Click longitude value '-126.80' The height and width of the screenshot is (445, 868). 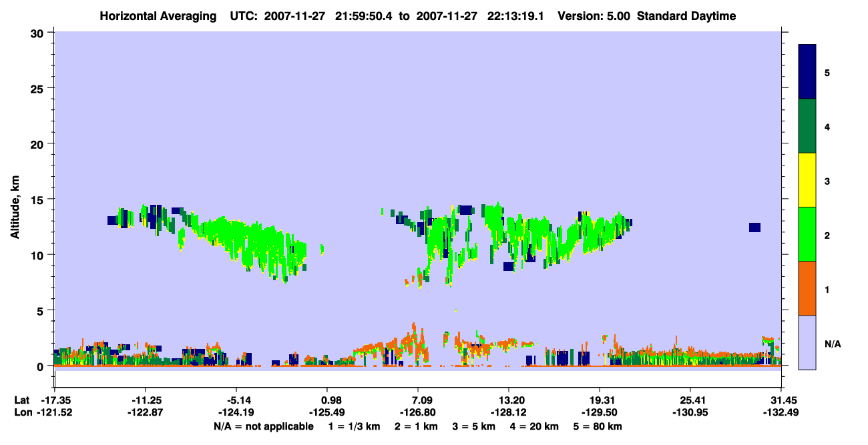click(418, 412)
